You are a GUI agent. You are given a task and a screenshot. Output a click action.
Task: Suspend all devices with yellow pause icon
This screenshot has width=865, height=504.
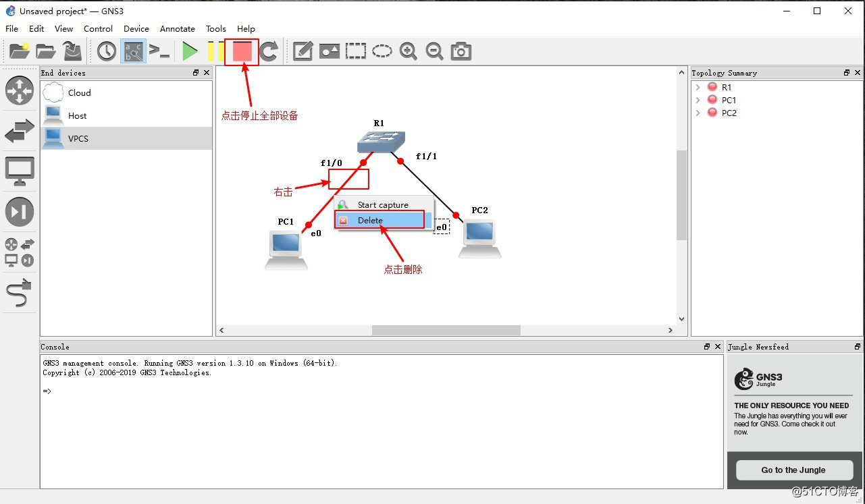click(x=215, y=51)
